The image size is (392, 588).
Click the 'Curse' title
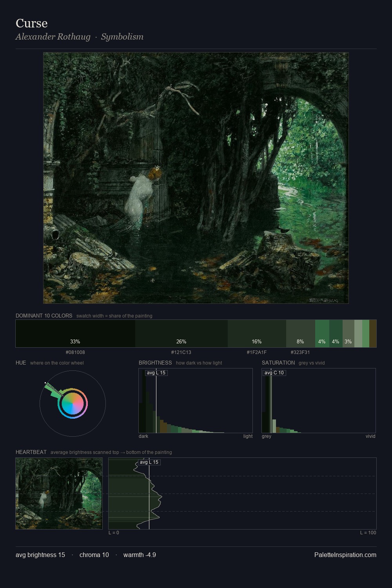(32, 23)
